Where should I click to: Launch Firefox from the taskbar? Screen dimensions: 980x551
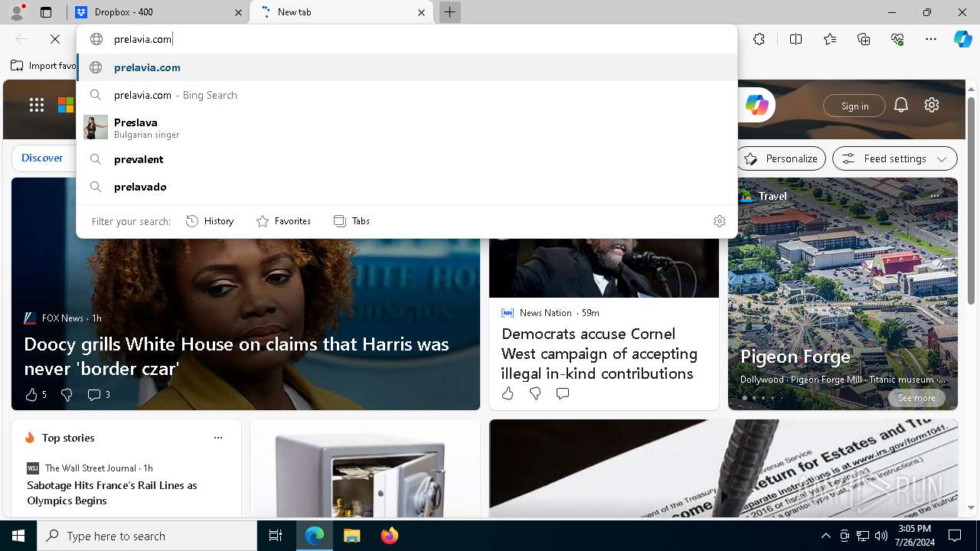pyautogui.click(x=389, y=536)
